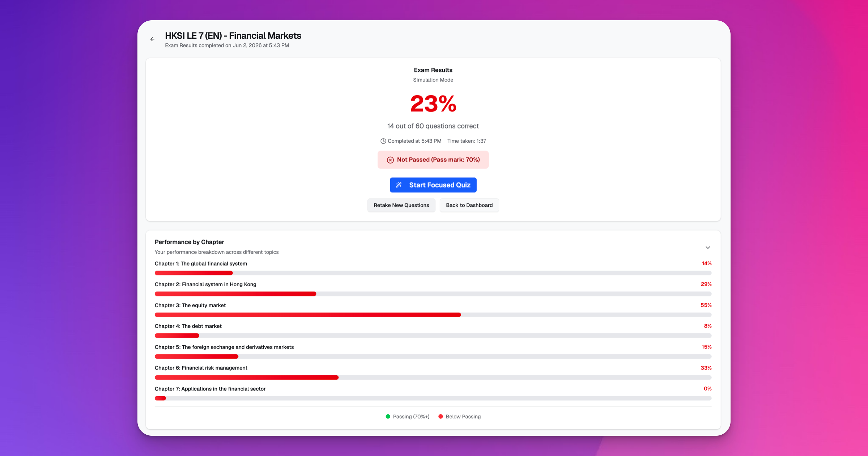Click the magic wand icon on Start Focused Quiz

[x=399, y=185]
